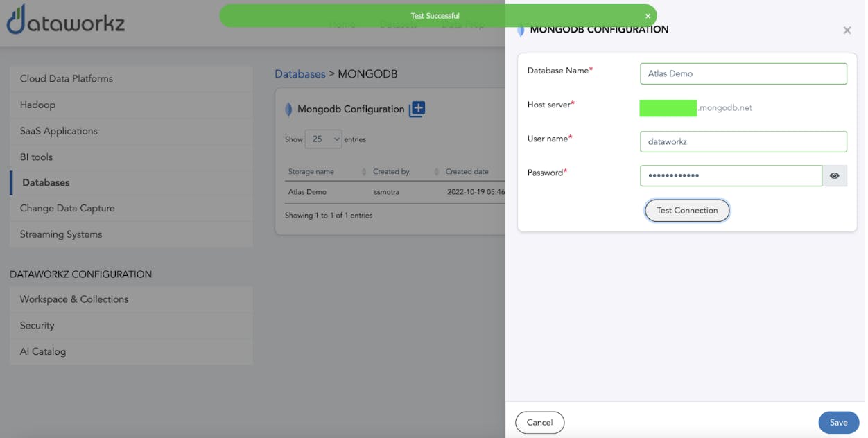Click the Database Name input showing Atlas Demo
This screenshot has height=438, width=868.
pos(743,73)
